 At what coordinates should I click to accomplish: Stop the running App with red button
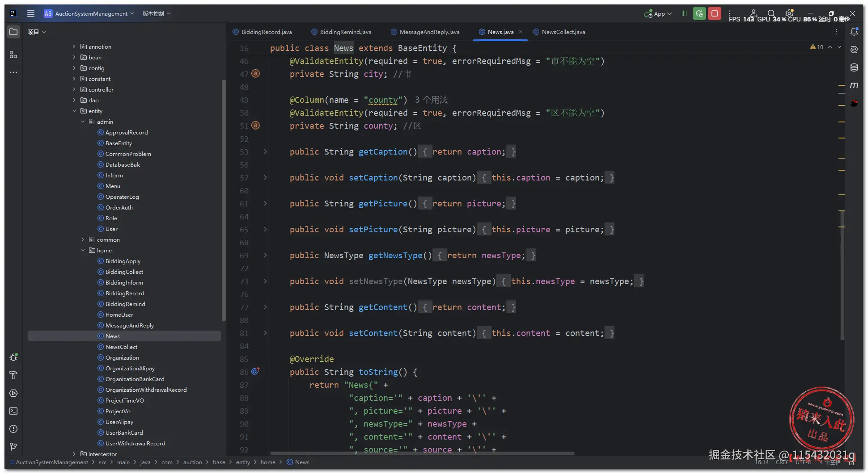tap(715, 13)
